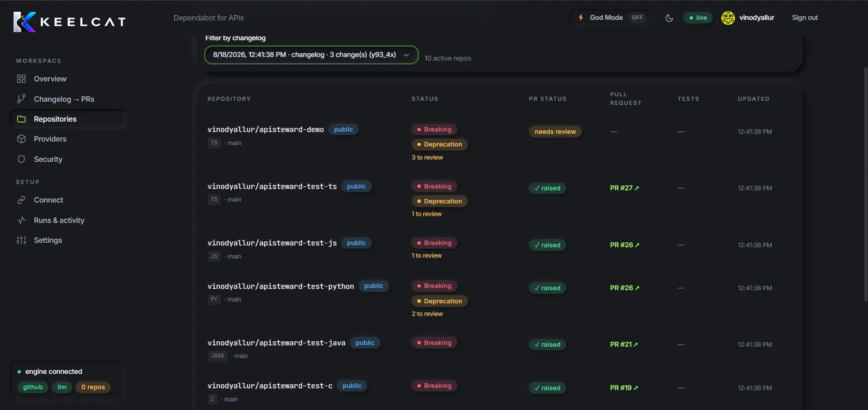Click needs review badge
The image size is (868, 410).
(555, 132)
